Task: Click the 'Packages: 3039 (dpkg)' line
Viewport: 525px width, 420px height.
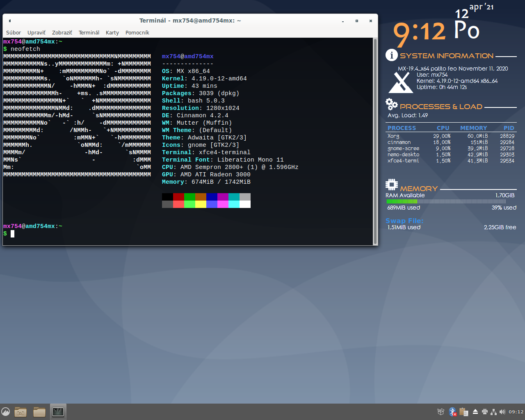Action: (201, 93)
